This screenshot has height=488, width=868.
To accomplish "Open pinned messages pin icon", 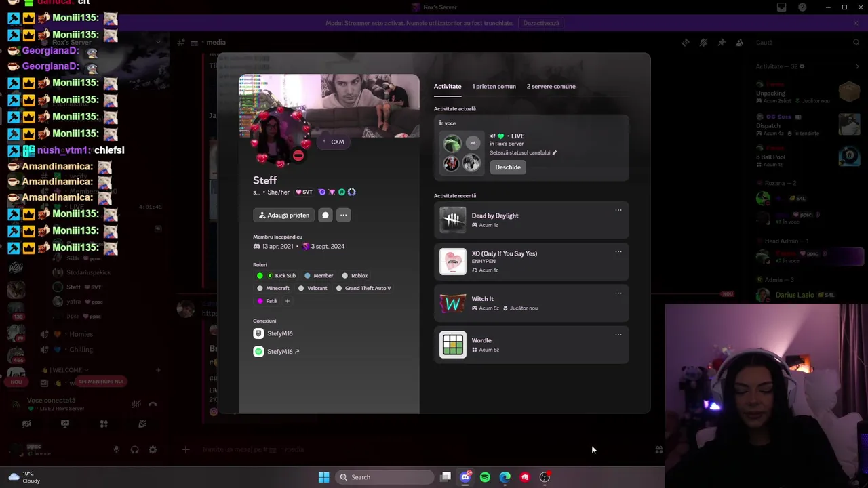I will pyautogui.click(x=722, y=42).
